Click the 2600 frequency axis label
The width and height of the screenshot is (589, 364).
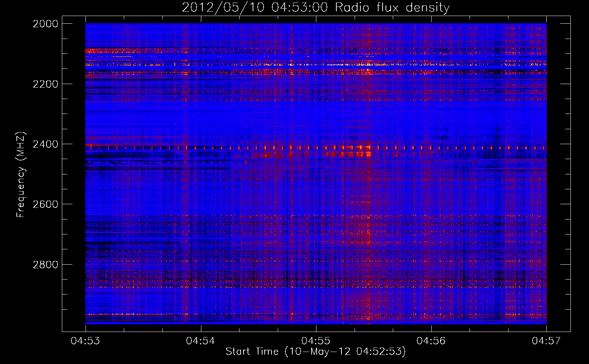pos(46,204)
